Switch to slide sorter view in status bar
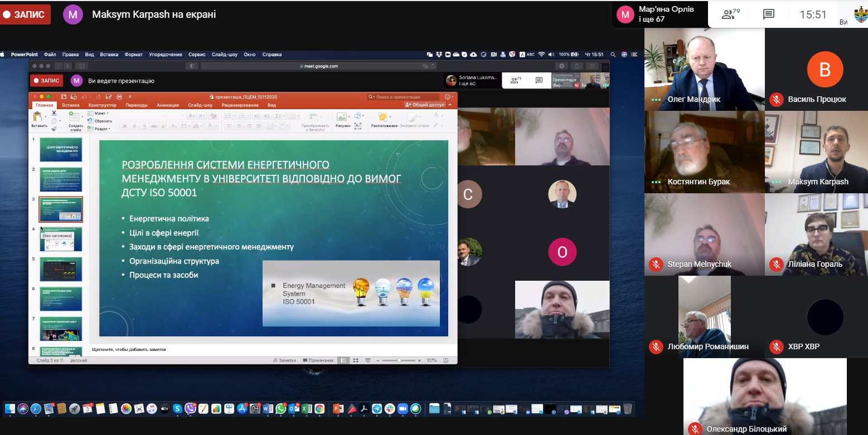This screenshot has width=868, height=435. click(355, 360)
